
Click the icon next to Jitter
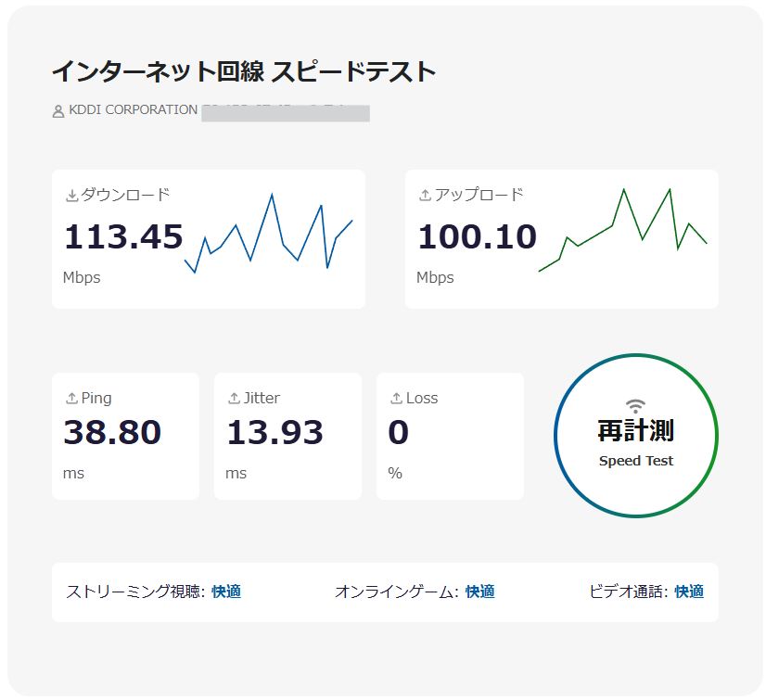[234, 398]
